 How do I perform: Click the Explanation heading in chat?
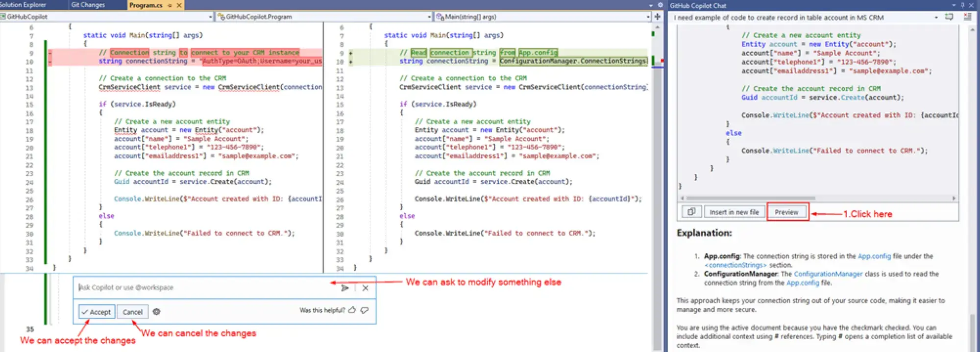click(704, 233)
